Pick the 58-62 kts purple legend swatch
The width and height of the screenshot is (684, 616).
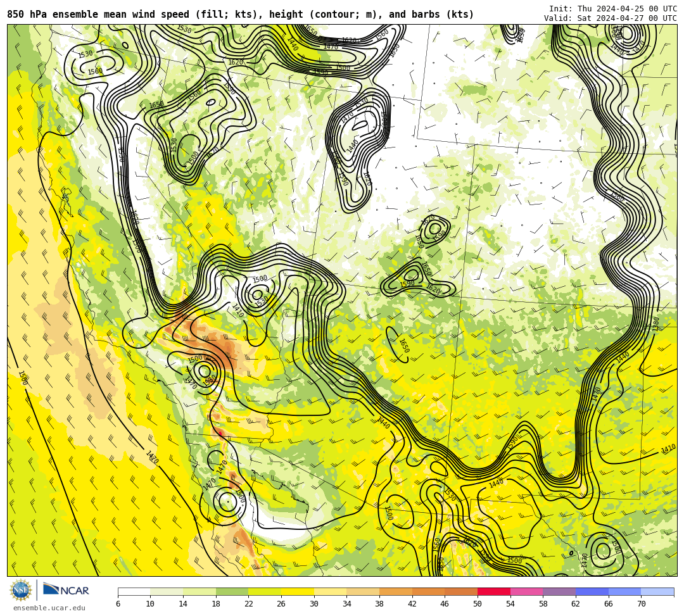[559, 591]
